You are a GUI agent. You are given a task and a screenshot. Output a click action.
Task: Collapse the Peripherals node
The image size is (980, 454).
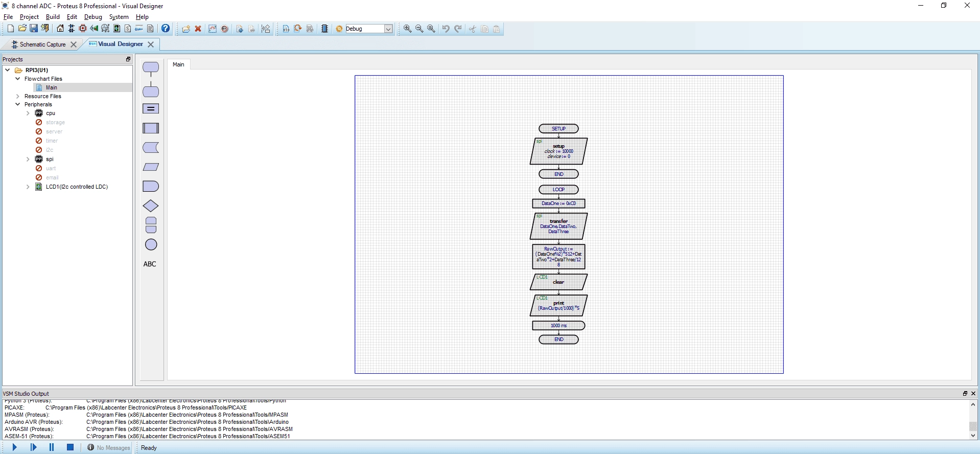coord(18,104)
